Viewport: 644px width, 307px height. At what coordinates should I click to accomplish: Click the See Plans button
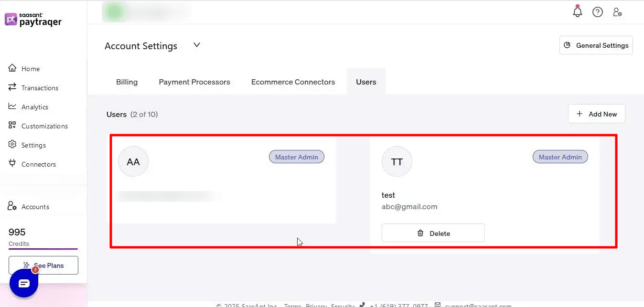pos(43,265)
